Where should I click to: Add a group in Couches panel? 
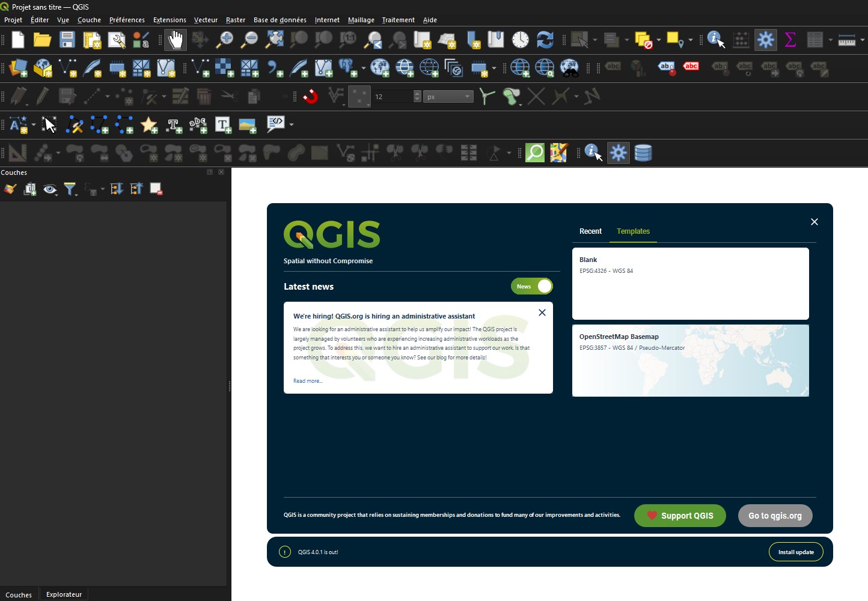(29, 189)
